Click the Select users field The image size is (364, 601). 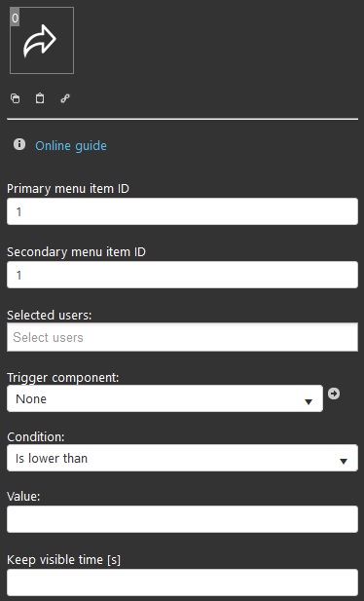click(182, 337)
